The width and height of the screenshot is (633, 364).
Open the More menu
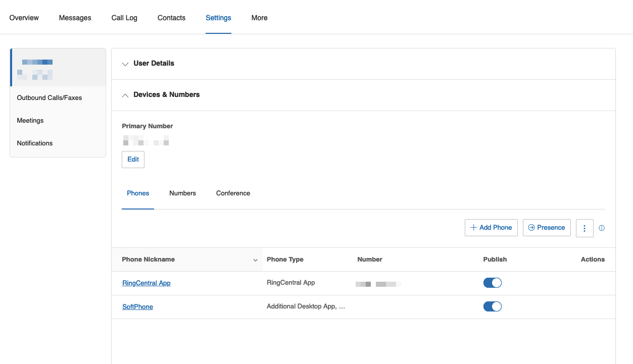click(259, 18)
